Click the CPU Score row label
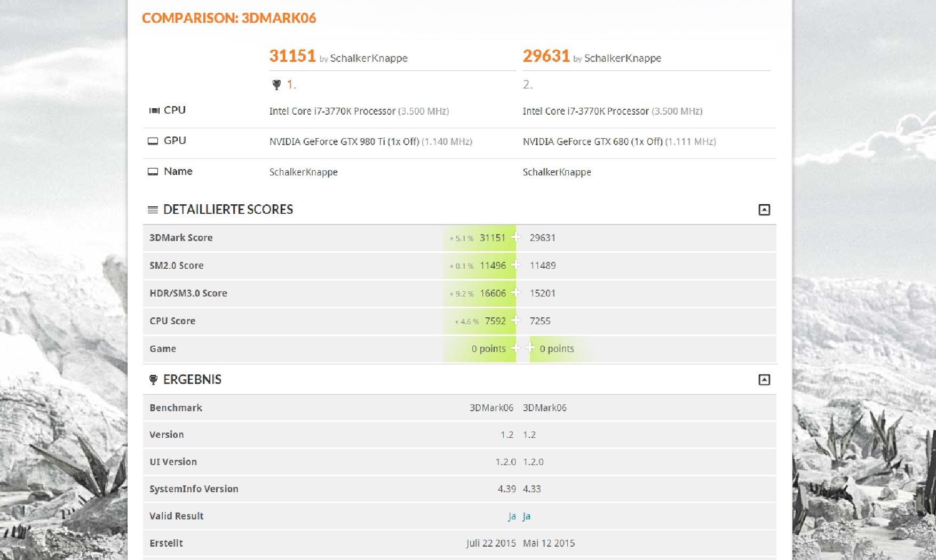 (172, 321)
